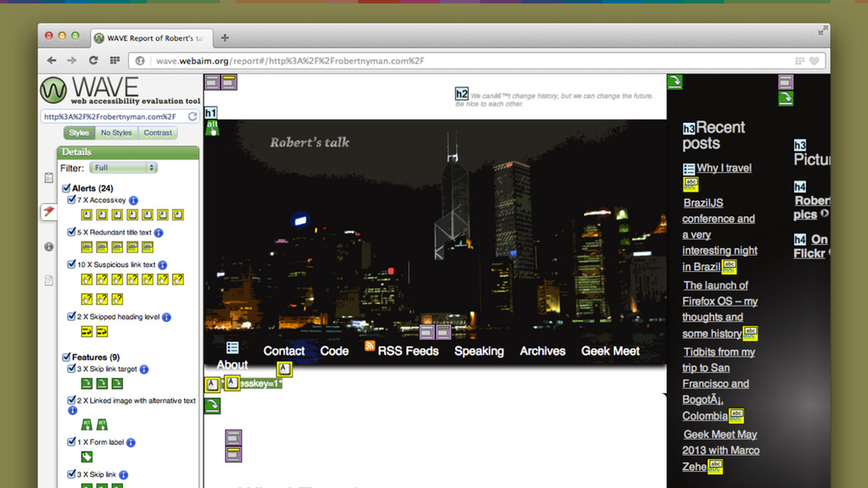
Task: Open the Filter dropdown set to Full
Action: [x=124, y=168]
